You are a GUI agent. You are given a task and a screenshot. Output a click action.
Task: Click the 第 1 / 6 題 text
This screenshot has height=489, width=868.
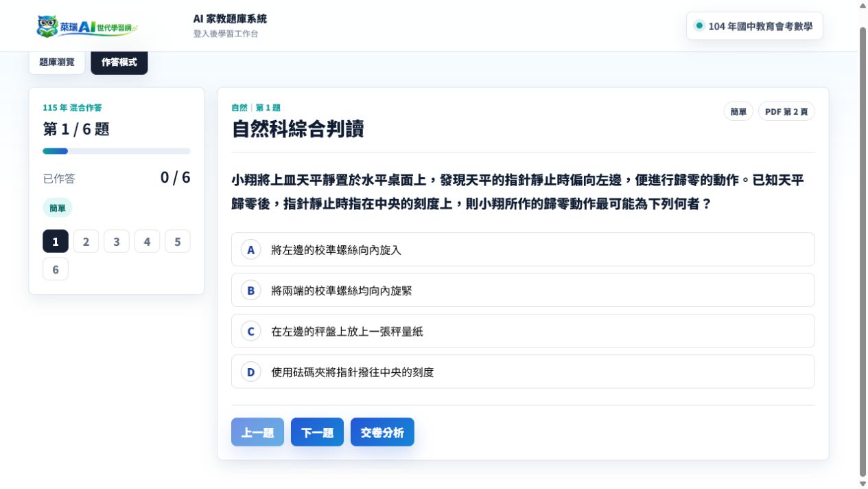(76, 128)
